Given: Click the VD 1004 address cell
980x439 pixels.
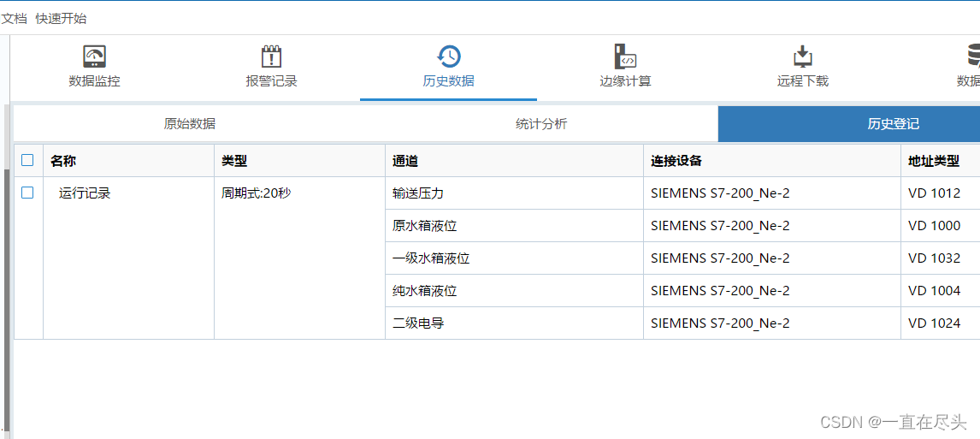Looking at the screenshot, I should point(940,291).
